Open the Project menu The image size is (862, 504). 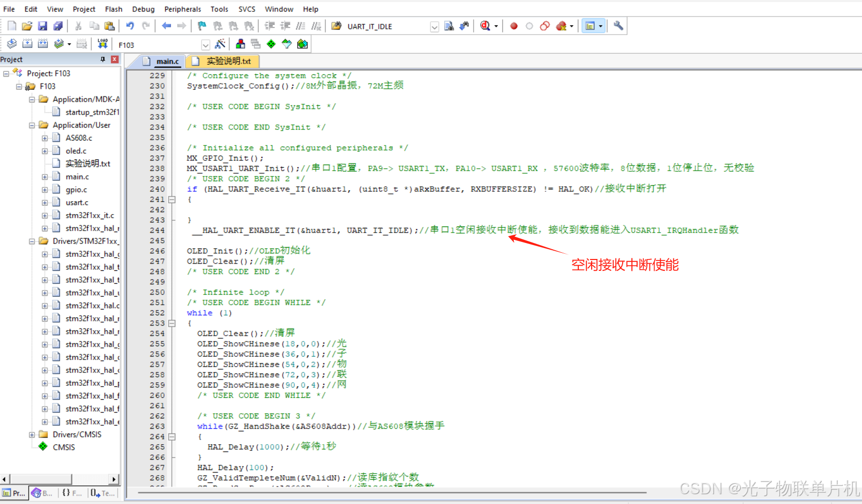(x=84, y=9)
